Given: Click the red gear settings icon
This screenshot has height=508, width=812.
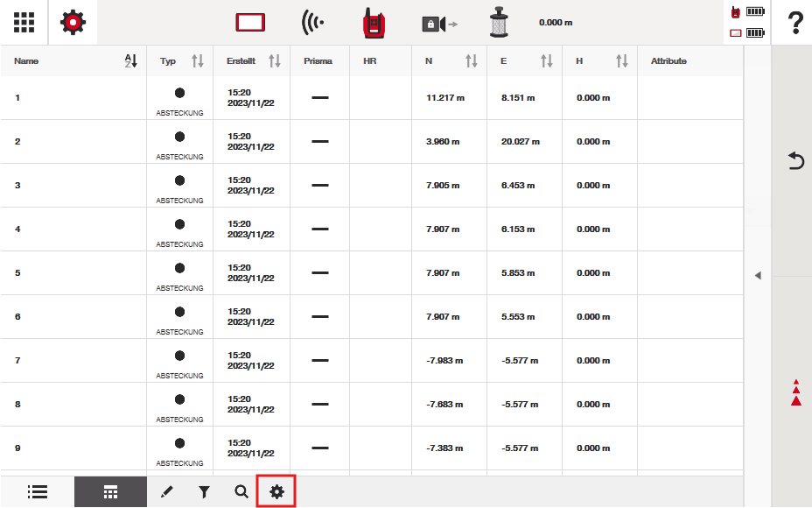Looking at the screenshot, I should [73, 23].
